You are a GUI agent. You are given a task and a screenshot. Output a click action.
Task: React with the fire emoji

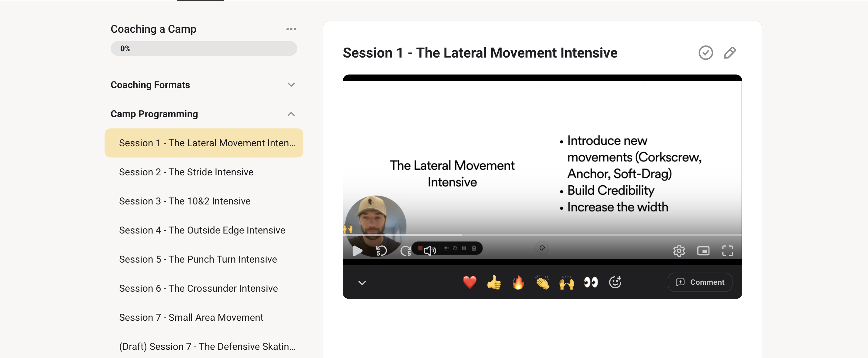(518, 282)
